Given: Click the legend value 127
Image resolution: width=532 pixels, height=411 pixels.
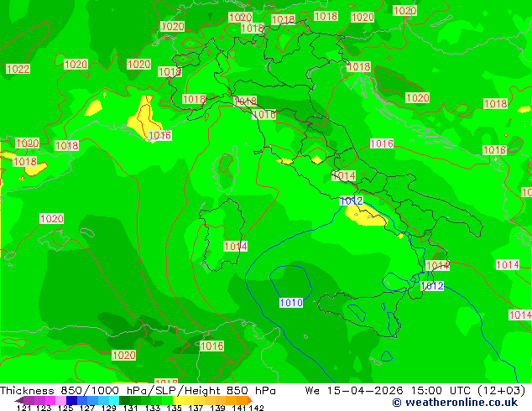Looking at the screenshot, I should point(87,408).
